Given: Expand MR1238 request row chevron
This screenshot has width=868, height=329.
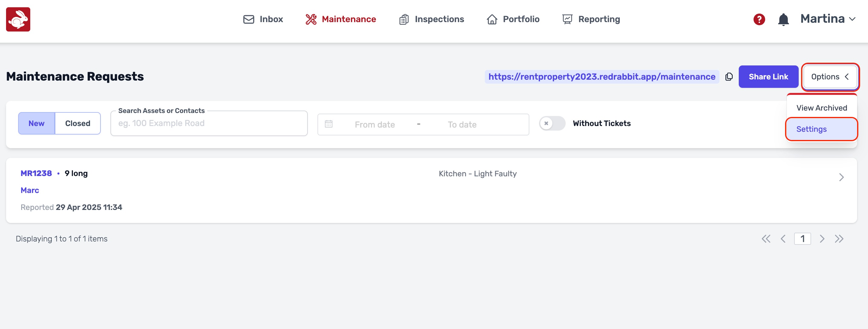Looking at the screenshot, I should point(841,177).
